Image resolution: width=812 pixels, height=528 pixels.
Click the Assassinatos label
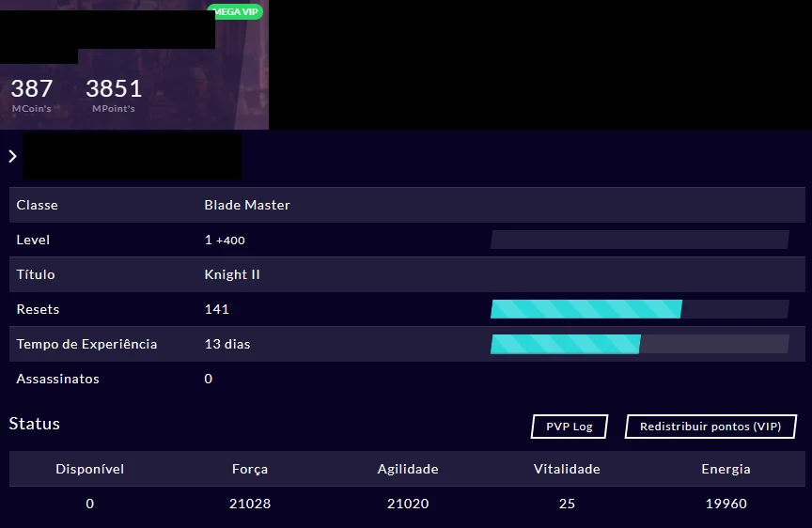(57, 379)
